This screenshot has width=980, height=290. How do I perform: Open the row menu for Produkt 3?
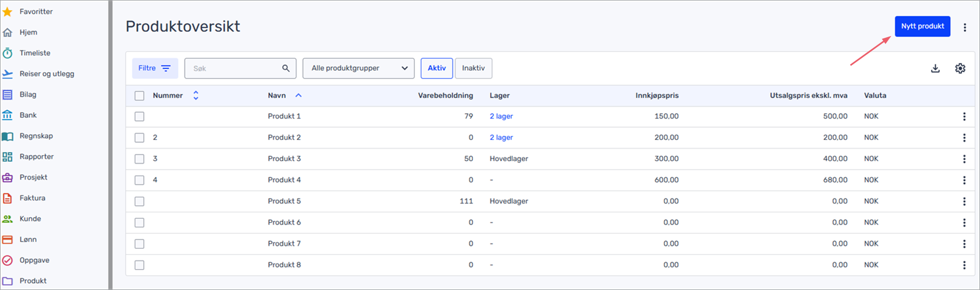(x=964, y=159)
